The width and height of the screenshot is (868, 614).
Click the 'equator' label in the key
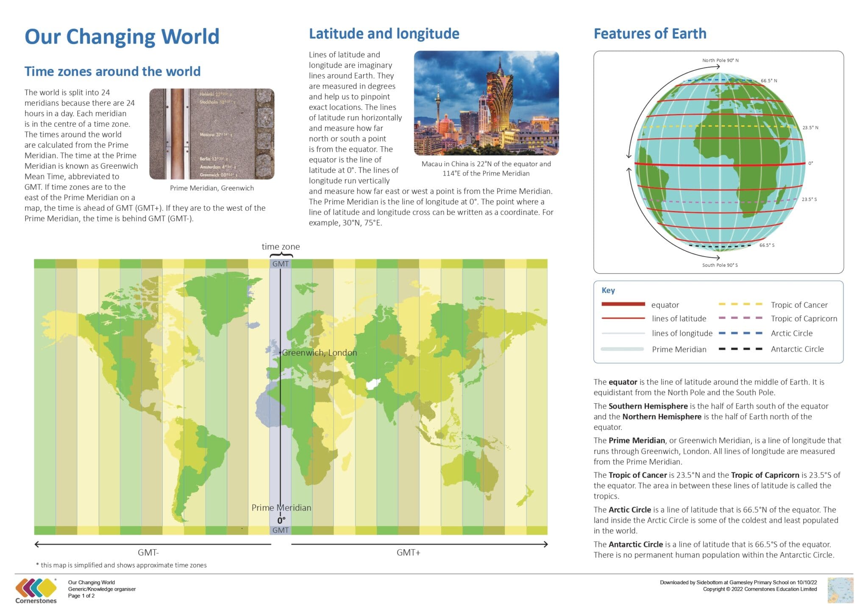coord(665,305)
